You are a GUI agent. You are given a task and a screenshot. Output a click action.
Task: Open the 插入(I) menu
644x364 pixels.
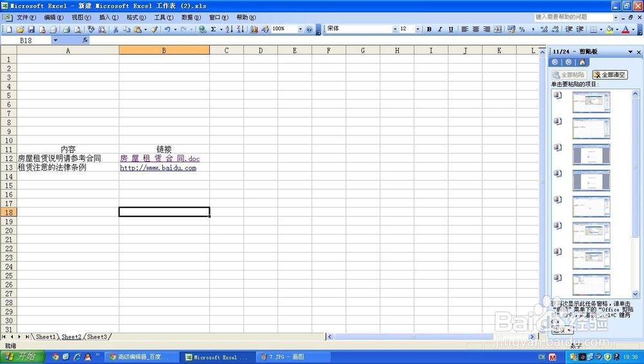108,17
